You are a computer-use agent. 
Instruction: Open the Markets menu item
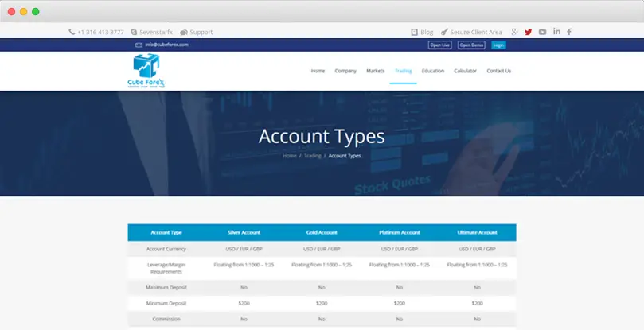click(x=375, y=71)
